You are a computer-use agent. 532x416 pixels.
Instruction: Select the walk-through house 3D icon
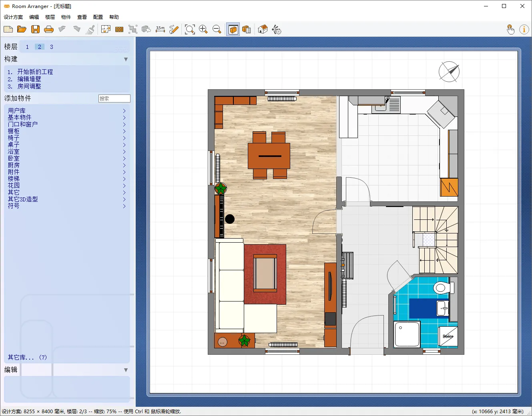tap(262, 29)
